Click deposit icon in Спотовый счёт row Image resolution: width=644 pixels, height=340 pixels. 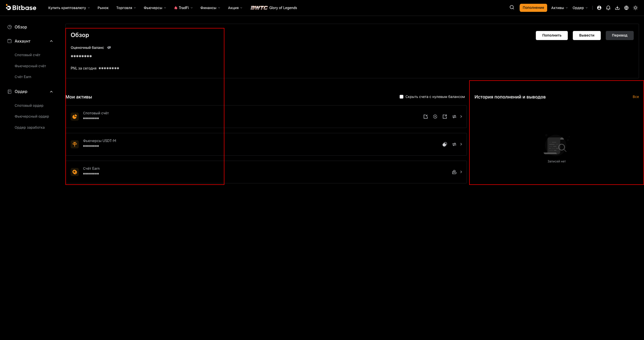click(x=426, y=117)
